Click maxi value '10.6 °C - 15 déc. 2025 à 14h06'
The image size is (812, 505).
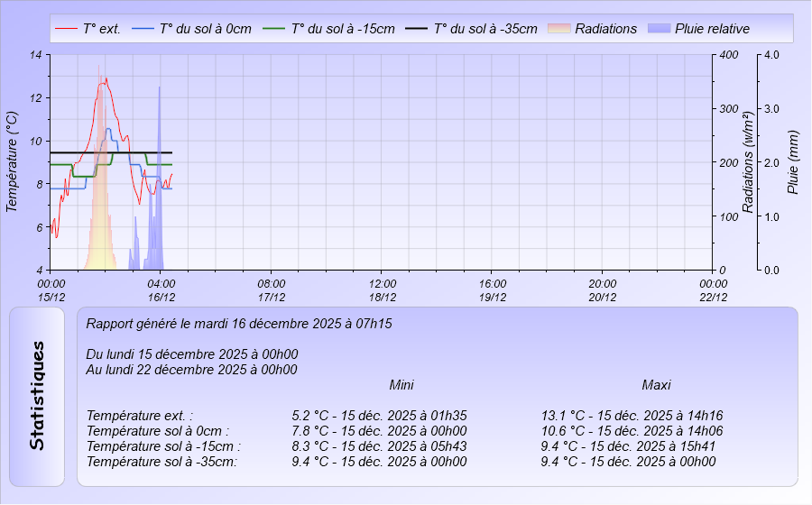click(632, 431)
